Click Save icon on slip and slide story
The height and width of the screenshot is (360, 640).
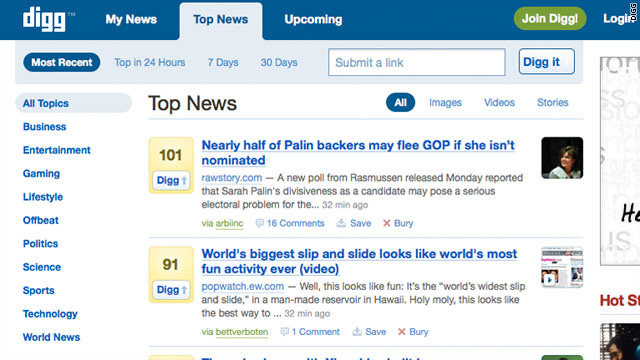tap(357, 331)
